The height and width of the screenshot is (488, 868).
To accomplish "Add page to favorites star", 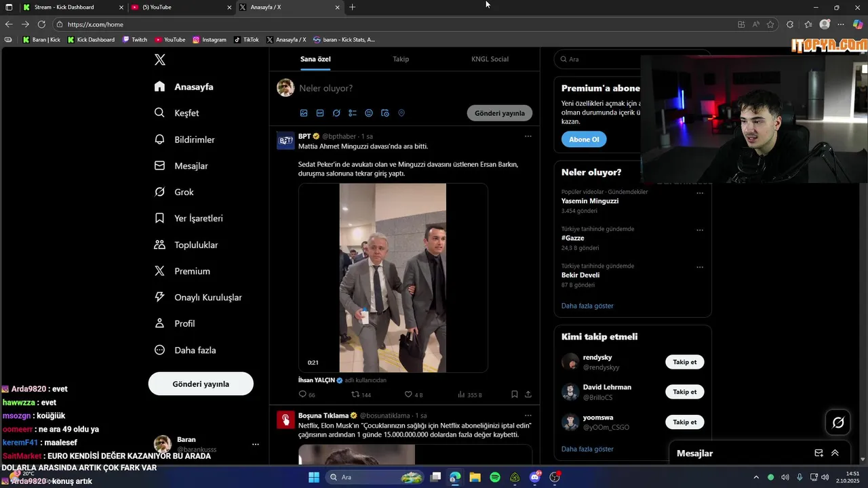I will 770,24.
